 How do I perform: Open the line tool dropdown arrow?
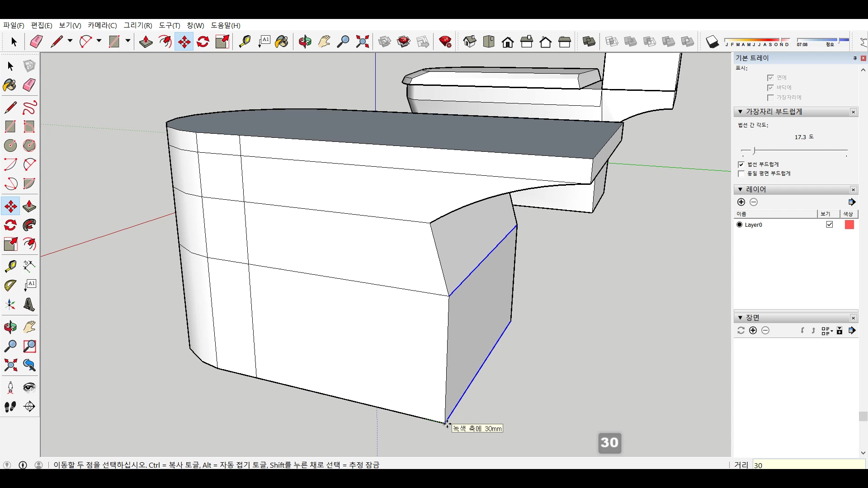[x=70, y=41]
